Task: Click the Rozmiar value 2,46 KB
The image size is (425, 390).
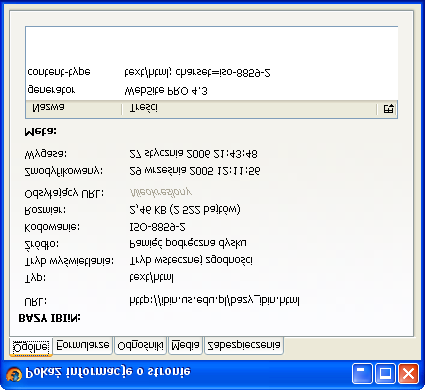Action: (x=184, y=210)
